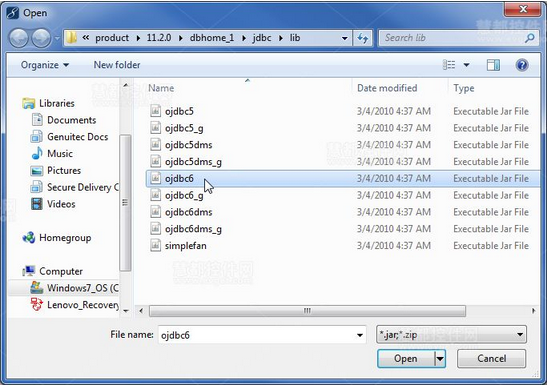
Task: Click the horizontal scrollbar thumb
Action: click(x=307, y=311)
